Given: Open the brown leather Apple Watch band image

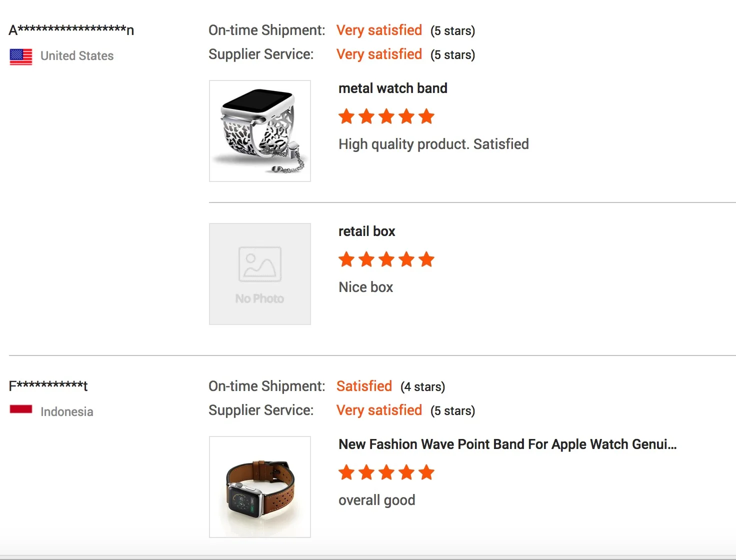Looking at the screenshot, I should (x=260, y=487).
